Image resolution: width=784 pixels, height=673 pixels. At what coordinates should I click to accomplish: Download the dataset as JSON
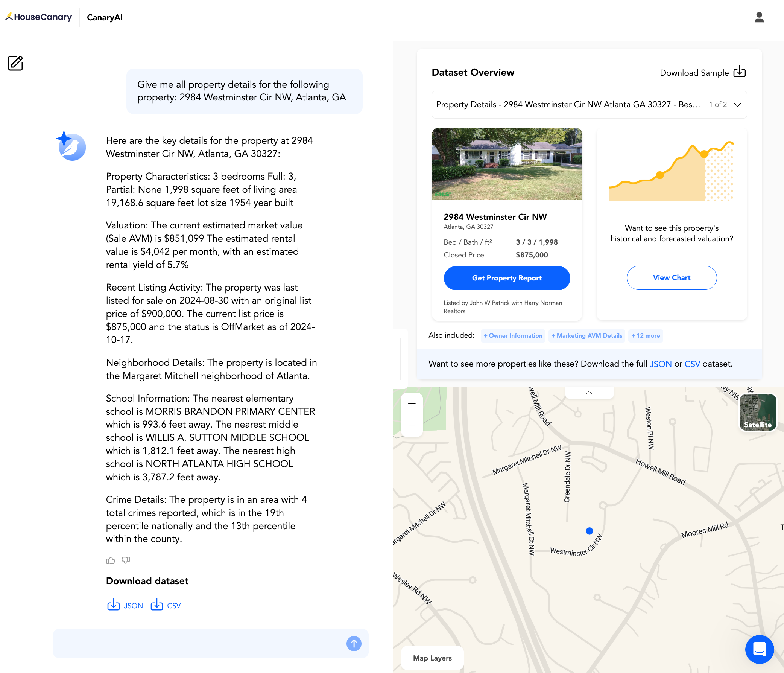tap(125, 605)
